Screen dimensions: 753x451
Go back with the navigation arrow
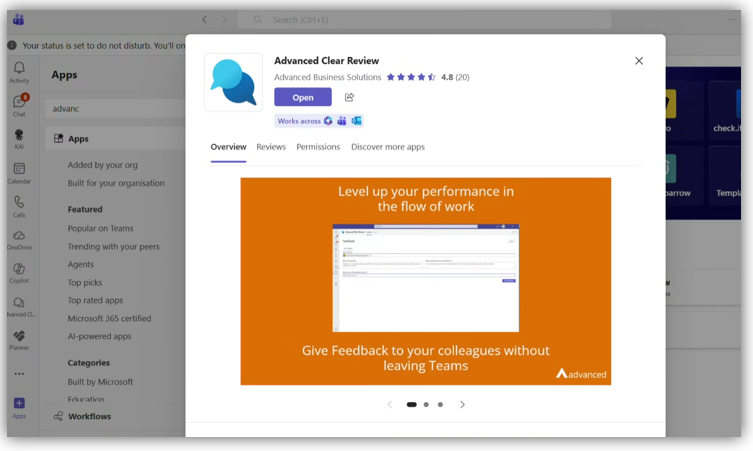tap(205, 20)
